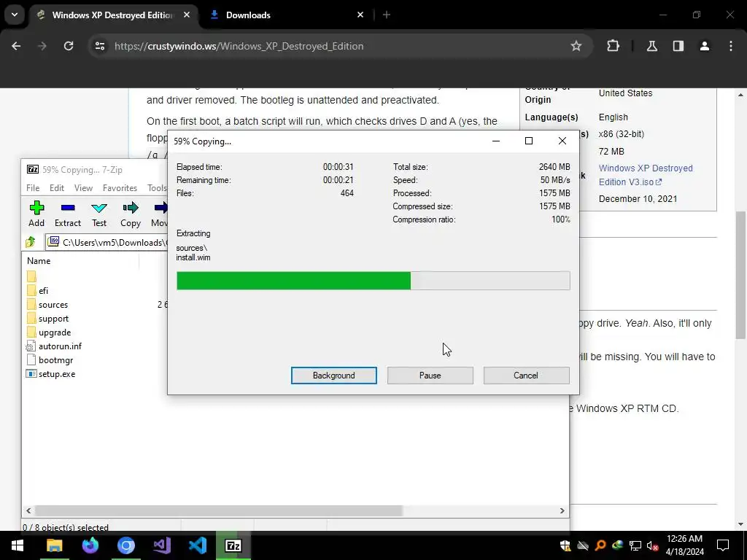Open Windows XP Destroyed Edition V3.iso link
The image size is (747, 560).
[x=646, y=175]
